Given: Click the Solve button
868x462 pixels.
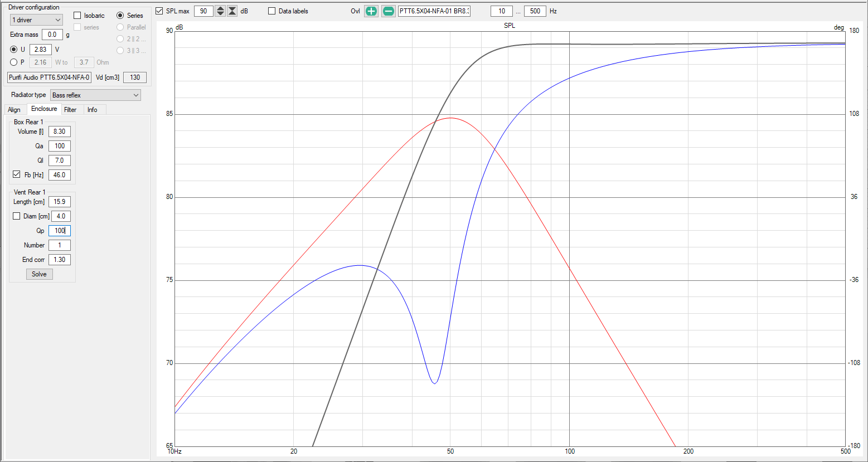Looking at the screenshot, I should tap(40, 274).
